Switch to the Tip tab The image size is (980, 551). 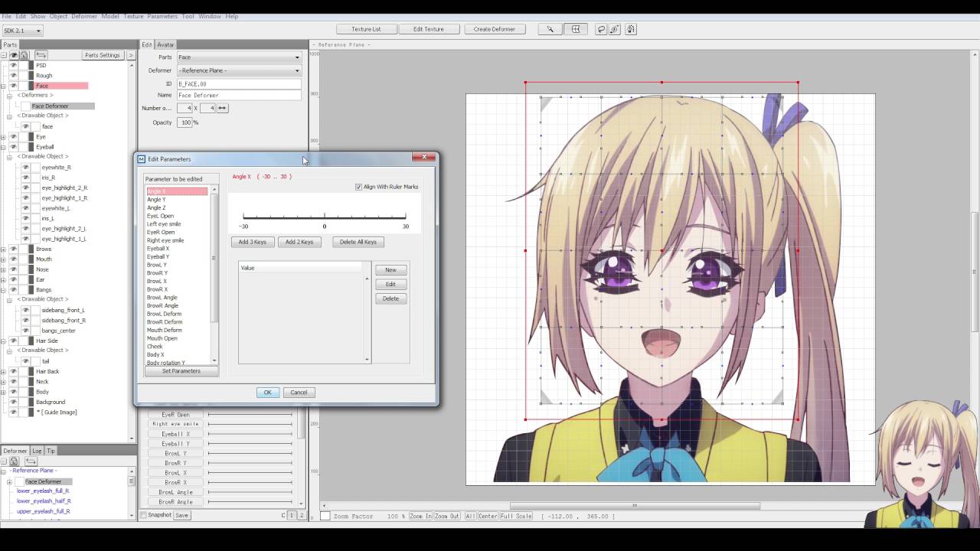(51, 451)
